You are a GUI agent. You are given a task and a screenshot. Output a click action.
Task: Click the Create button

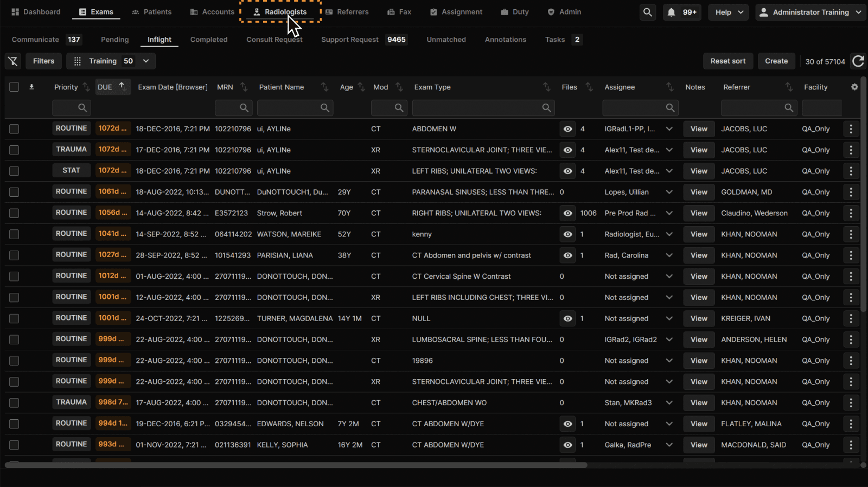pos(776,61)
